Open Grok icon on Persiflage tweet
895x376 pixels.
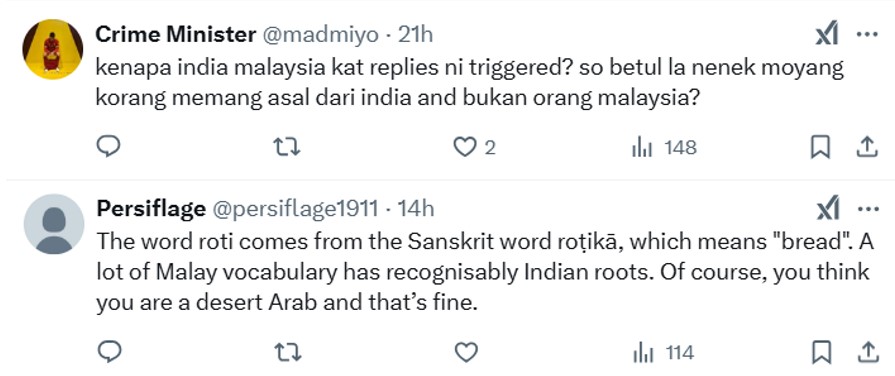827,209
